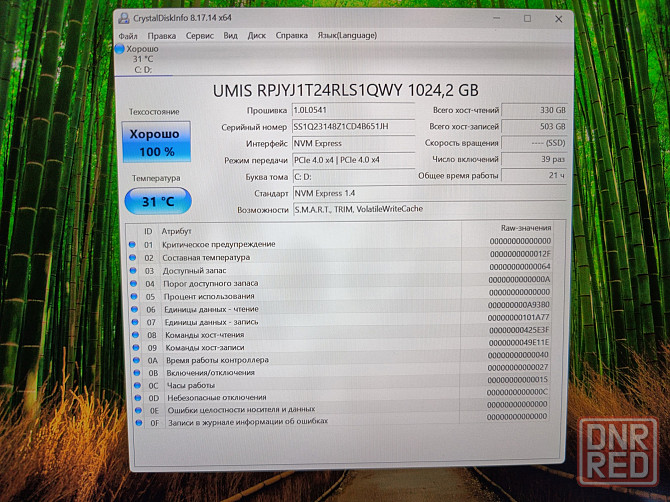Screen dimensions: 670x502
Task: Click the total host reads value 330 GB
Action: 535,110
